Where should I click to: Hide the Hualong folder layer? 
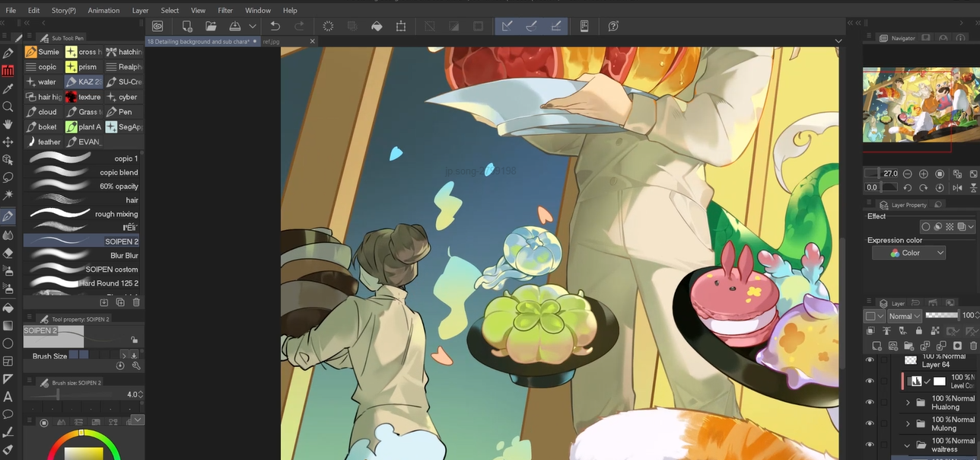click(x=870, y=402)
